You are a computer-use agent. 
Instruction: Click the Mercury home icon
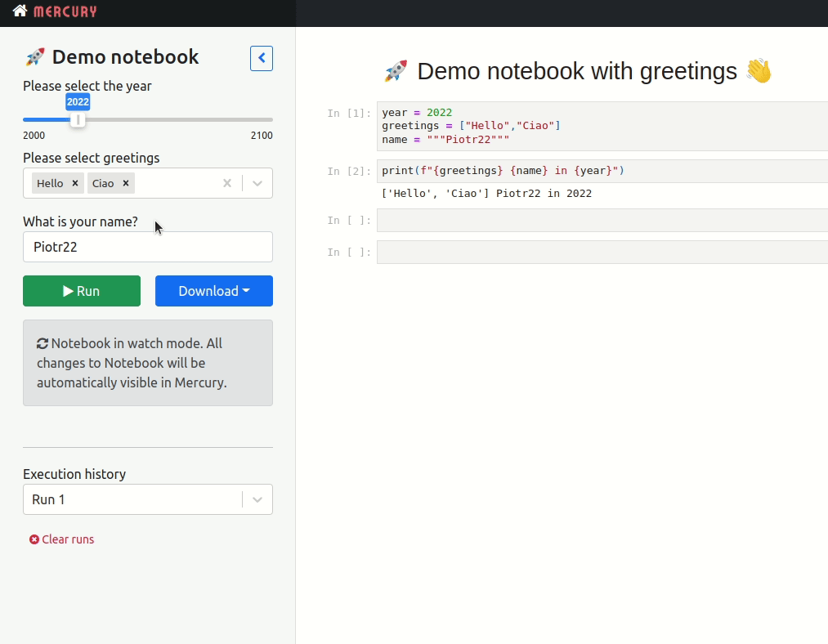pos(20,11)
